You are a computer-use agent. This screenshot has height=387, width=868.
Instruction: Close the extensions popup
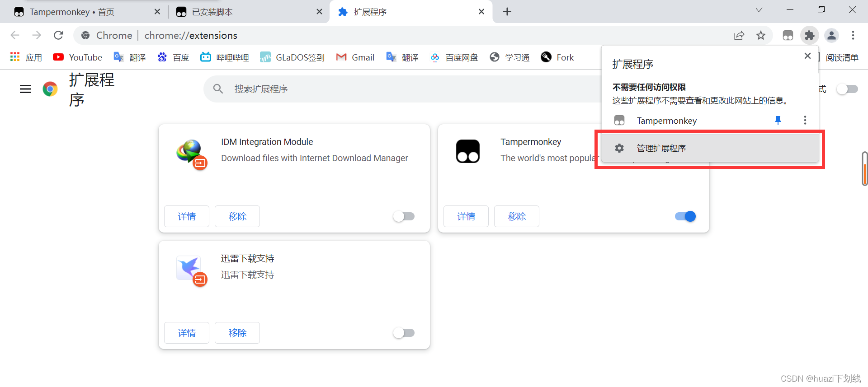point(807,56)
